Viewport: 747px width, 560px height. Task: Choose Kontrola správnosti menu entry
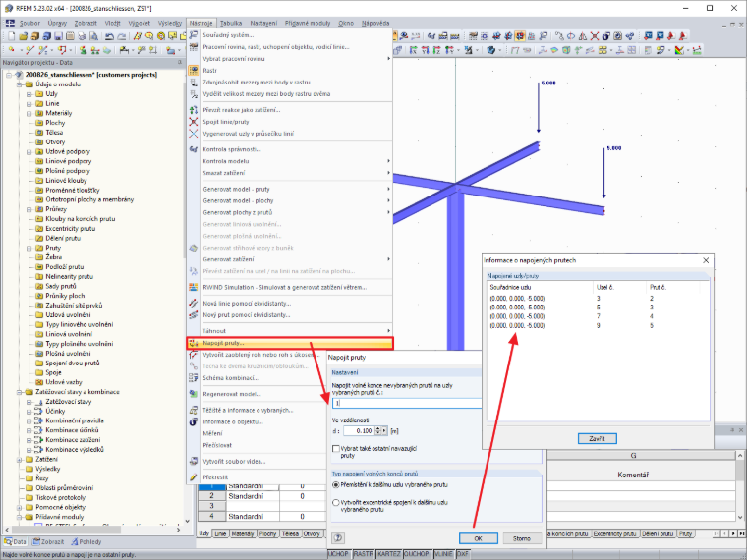click(x=232, y=149)
